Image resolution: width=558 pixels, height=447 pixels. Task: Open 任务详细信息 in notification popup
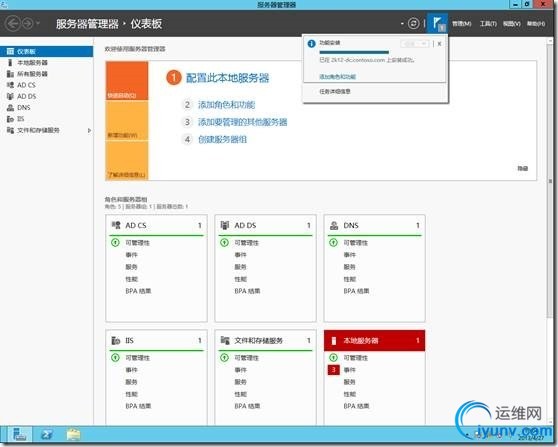tap(335, 91)
